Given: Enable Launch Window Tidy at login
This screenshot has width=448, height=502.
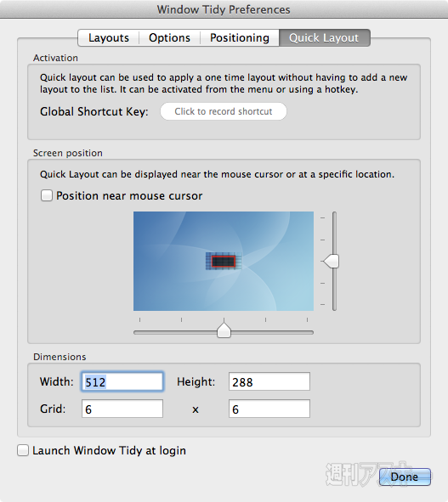Looking at the screenshot, I should (23, 450).
